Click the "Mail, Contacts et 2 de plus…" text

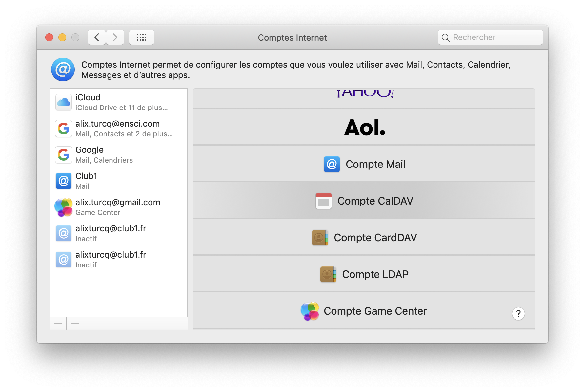click(124, 134)
